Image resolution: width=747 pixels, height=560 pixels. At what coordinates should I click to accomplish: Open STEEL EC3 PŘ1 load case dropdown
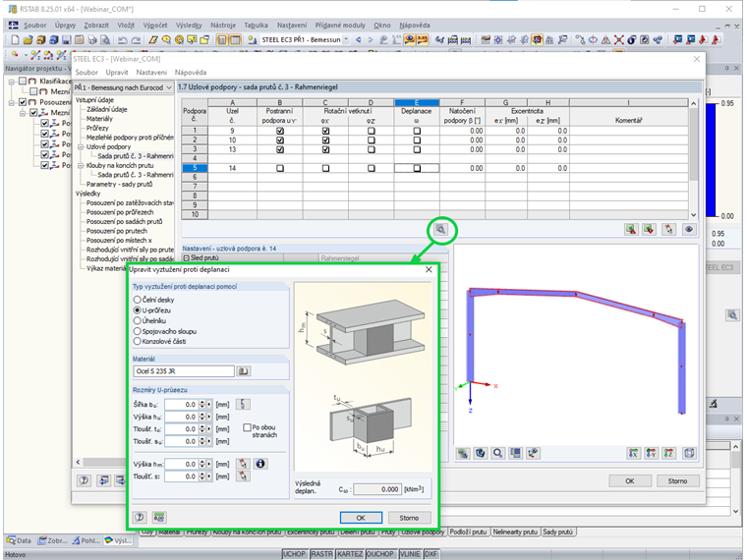point(346,39)
